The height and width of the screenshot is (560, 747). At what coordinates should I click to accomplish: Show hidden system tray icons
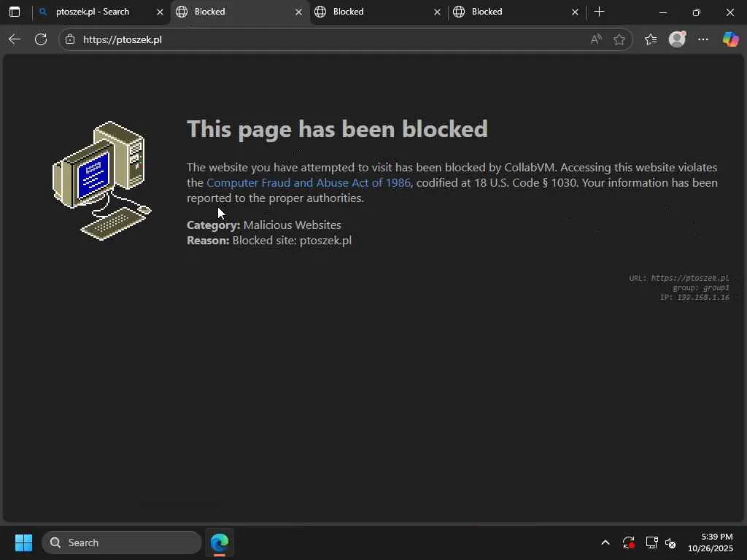pos(605,542)
